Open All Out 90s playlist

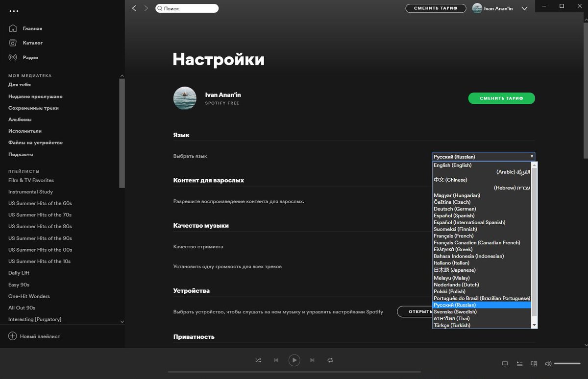22,308
